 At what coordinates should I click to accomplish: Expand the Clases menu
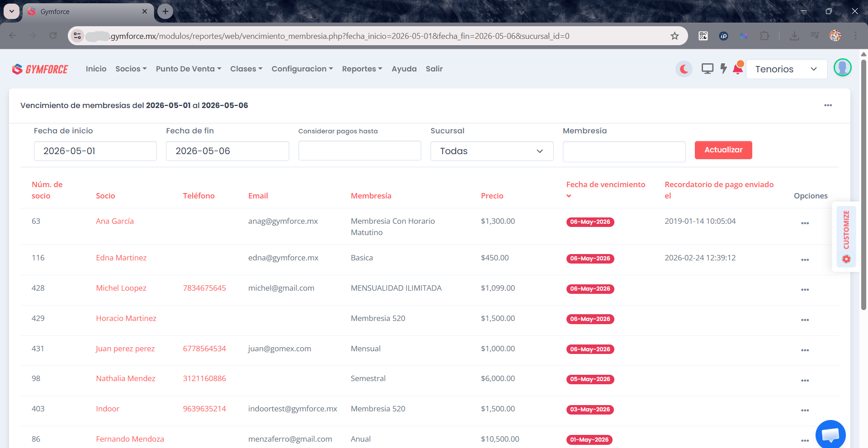(246, 69)
